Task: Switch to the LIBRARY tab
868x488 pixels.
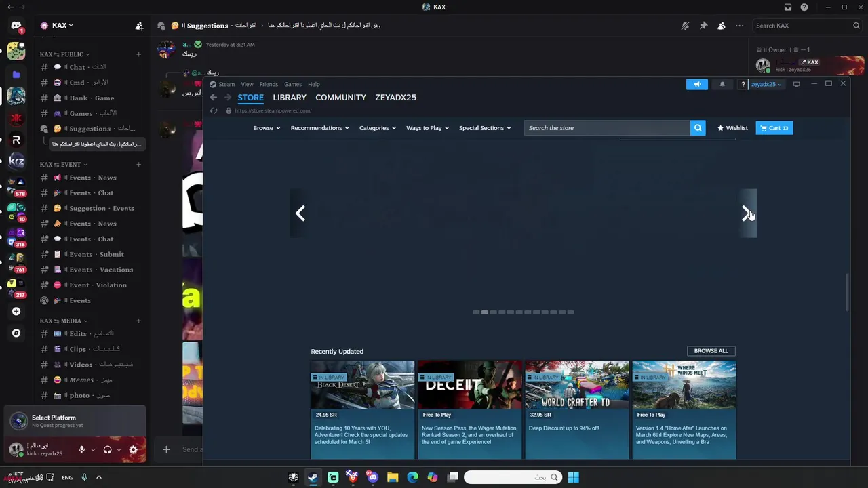Action: 290,98
